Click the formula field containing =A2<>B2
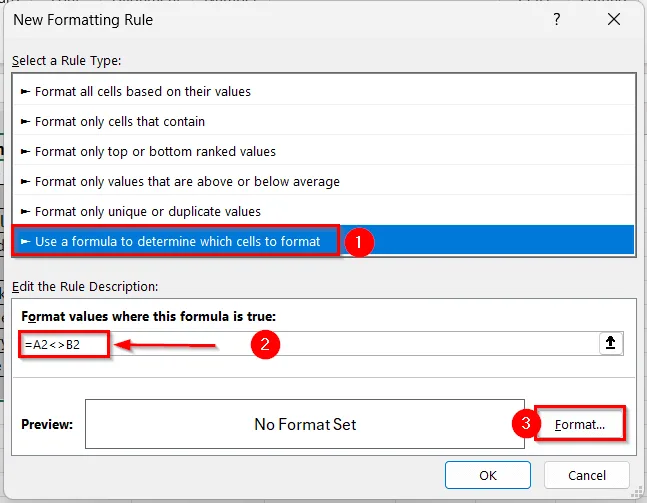Viewport: 647px width, 503px height. (x=309, y=344)
